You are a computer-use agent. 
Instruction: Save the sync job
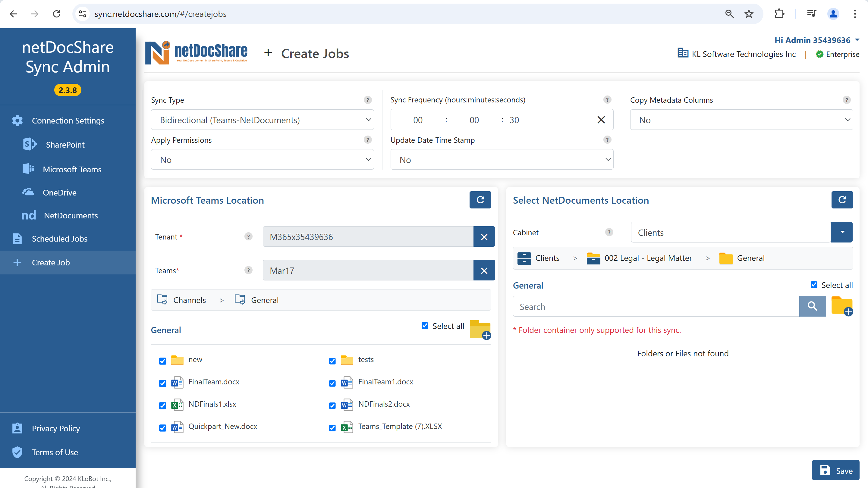(835, 470)
